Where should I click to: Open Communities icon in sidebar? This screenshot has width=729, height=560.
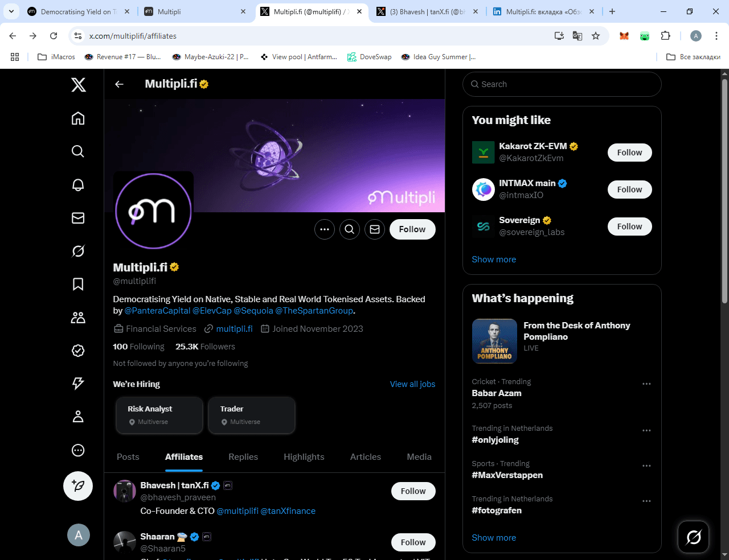(x=78, y=318)
